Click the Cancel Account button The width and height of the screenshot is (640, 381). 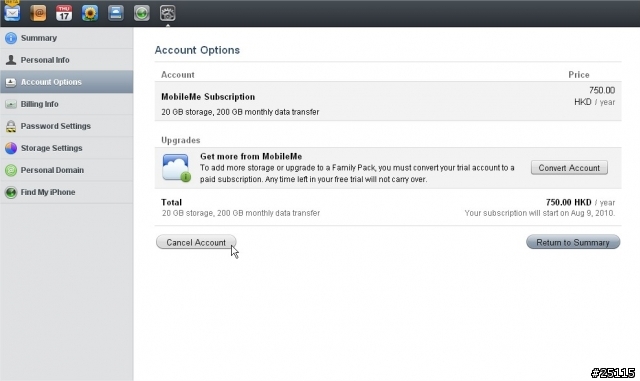pyautogui.click(x=196, y=242)
